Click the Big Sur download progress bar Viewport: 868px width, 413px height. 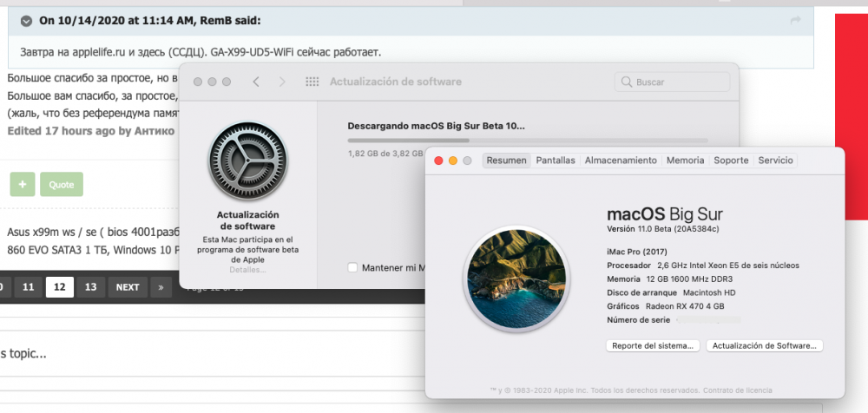pos(528,141)
